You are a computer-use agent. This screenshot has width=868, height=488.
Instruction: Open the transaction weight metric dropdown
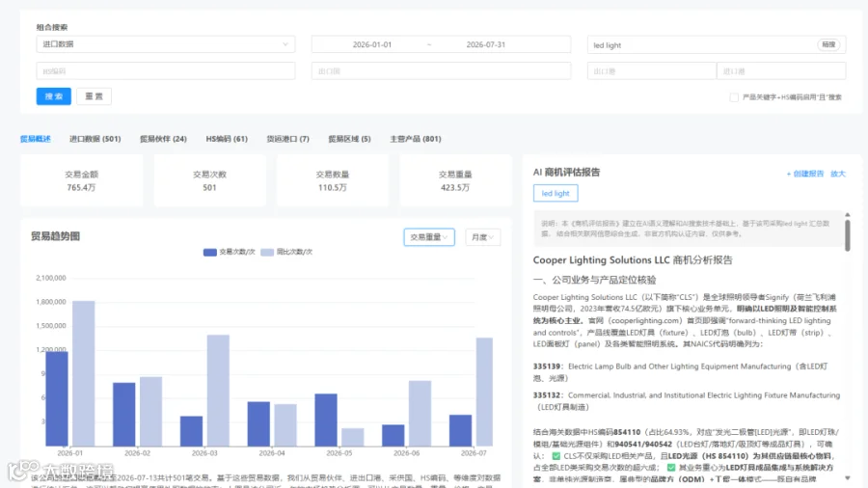click(429, 237)
